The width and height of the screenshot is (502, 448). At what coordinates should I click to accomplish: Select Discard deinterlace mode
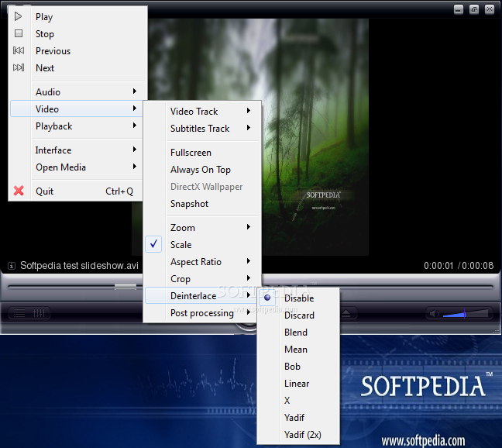point(298,315)
